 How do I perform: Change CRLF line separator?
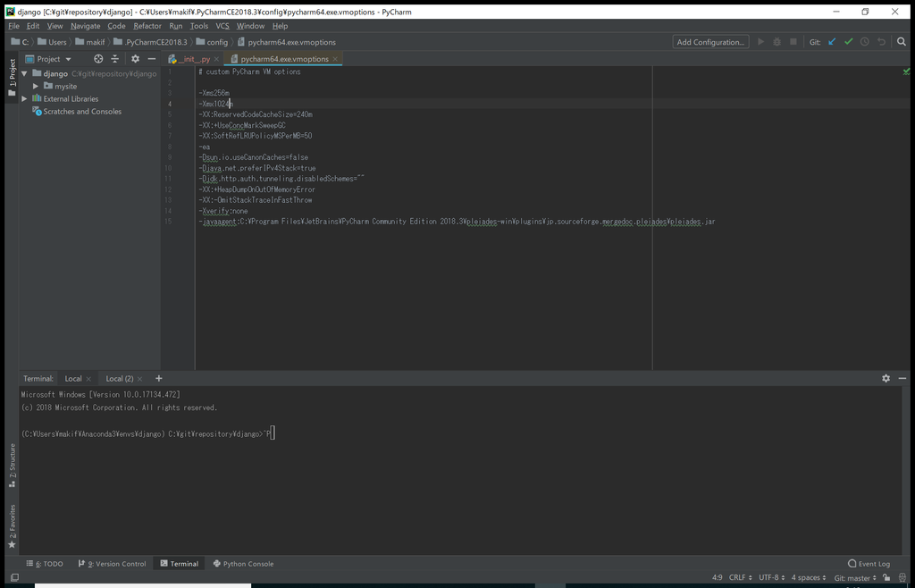pyautogui.click(x=740, y=577)
